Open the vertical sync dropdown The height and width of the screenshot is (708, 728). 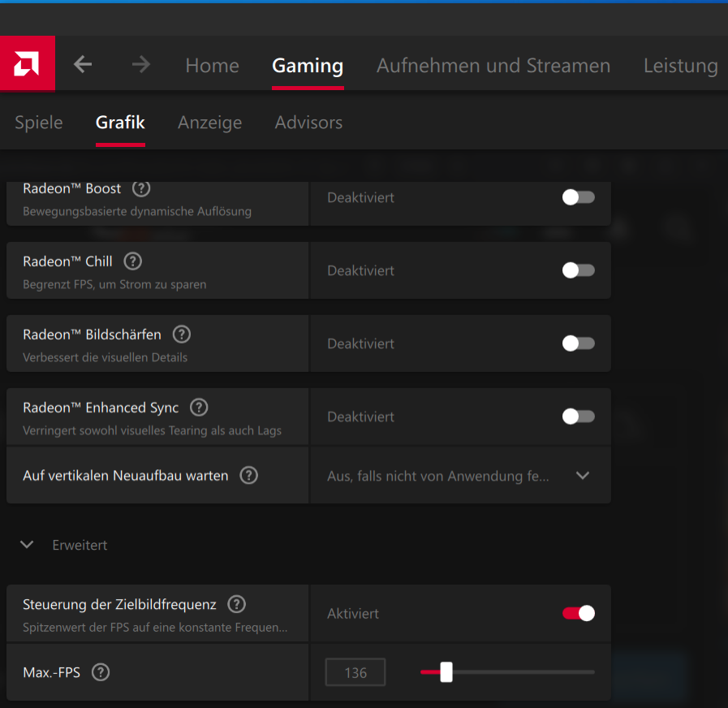coord(460,475)
